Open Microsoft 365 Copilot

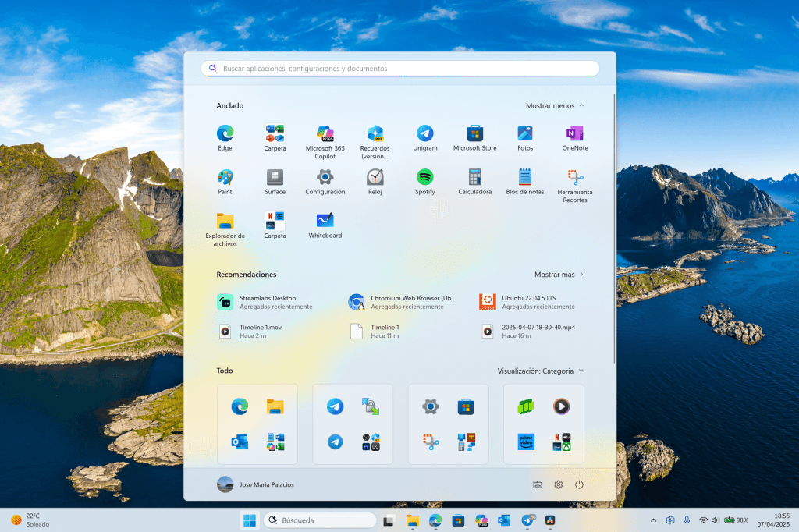tap(325, 134)
